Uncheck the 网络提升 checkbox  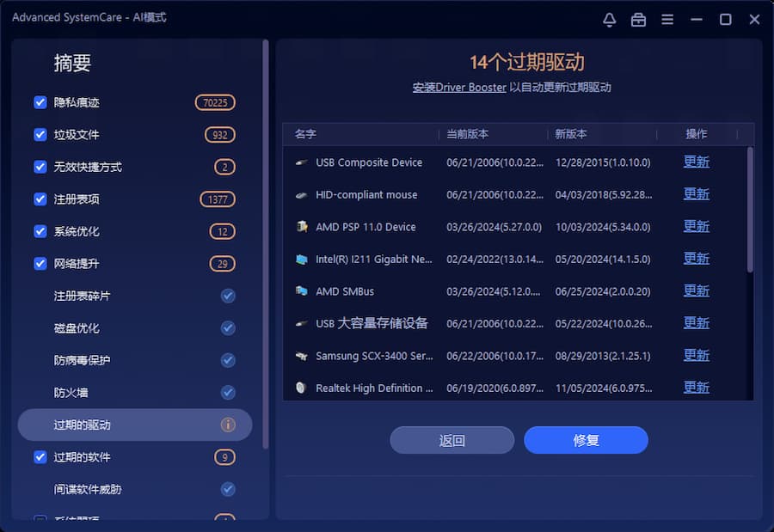(x=40, y=264)
